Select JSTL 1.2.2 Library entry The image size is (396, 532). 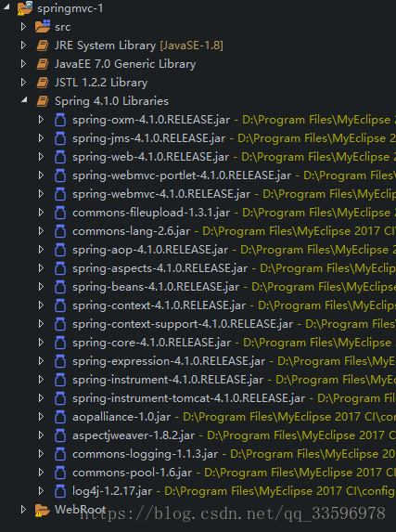pyautogui.click(x=101, y=83)
